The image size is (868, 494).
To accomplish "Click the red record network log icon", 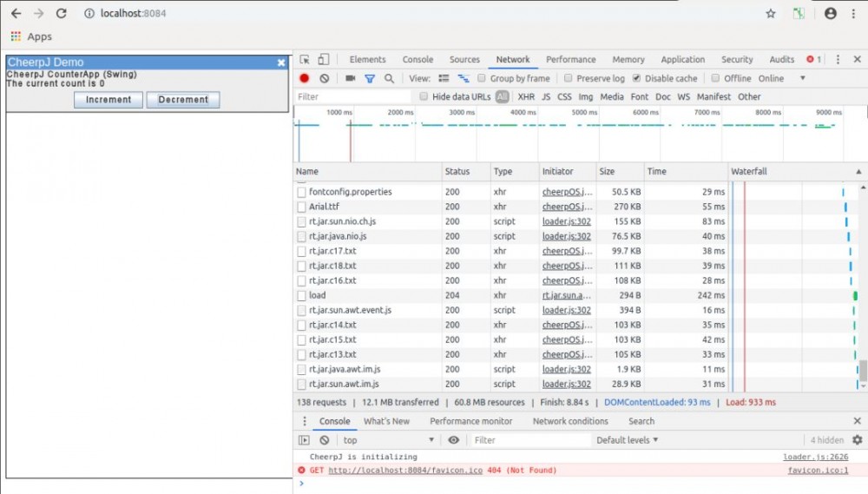I will click(x=305, y=78).
